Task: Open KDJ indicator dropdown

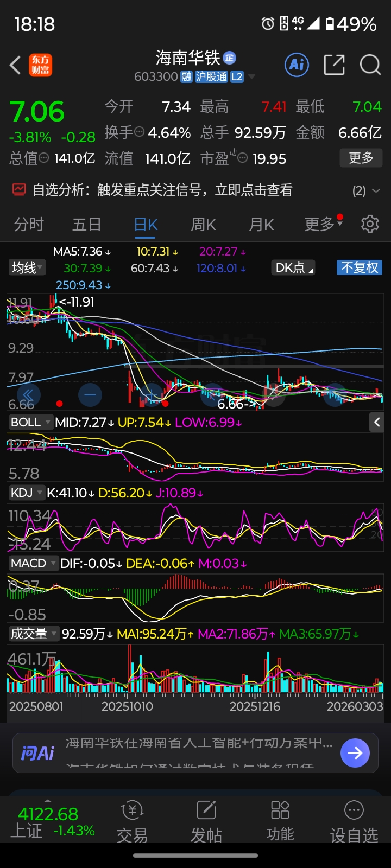Action: [27, 493]
